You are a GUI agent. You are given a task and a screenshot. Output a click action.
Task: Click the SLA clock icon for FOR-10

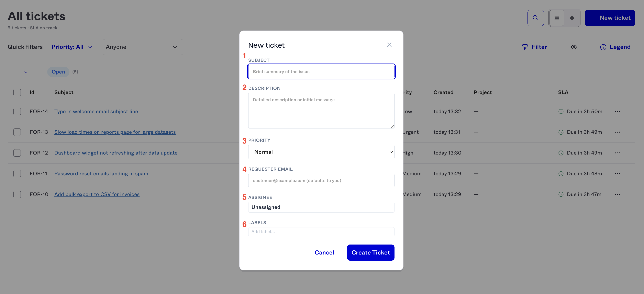561,194
